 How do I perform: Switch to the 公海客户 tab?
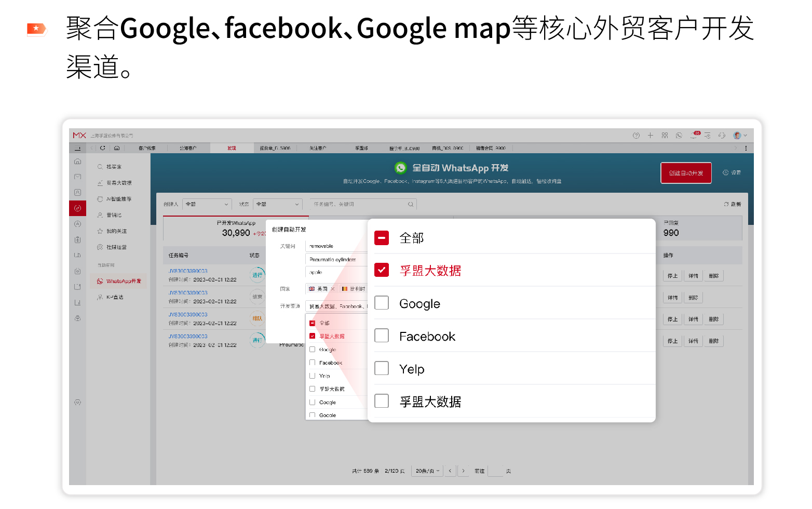point(190,148)
